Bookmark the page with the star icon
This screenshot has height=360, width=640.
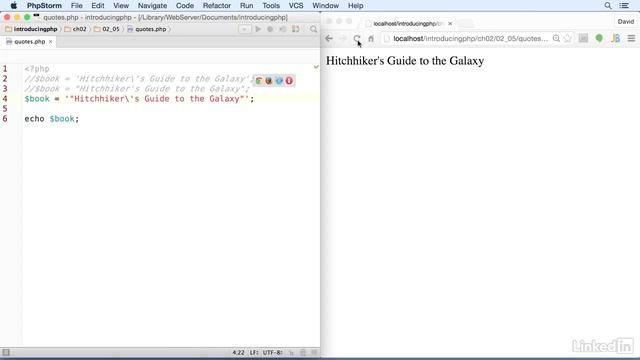(x=567, y=38)
